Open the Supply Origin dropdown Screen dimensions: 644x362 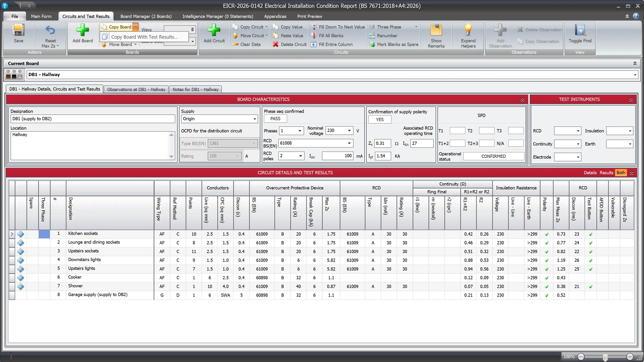click(x=255, y=119)
